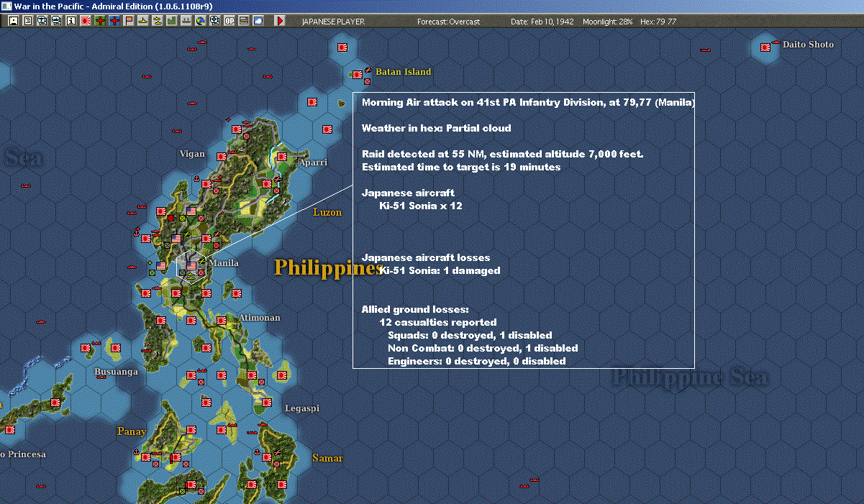The image size is (864, 504).
Task: Click the Samar island label
Action: point(327,459)
